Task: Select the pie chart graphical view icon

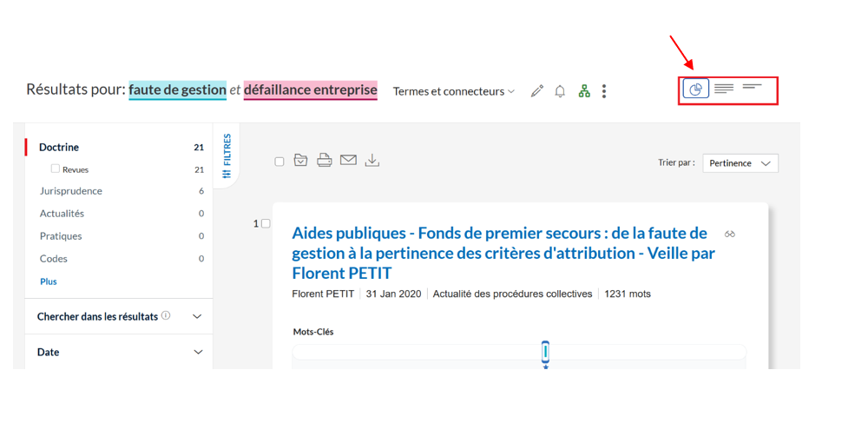Action: click(696, 89)
